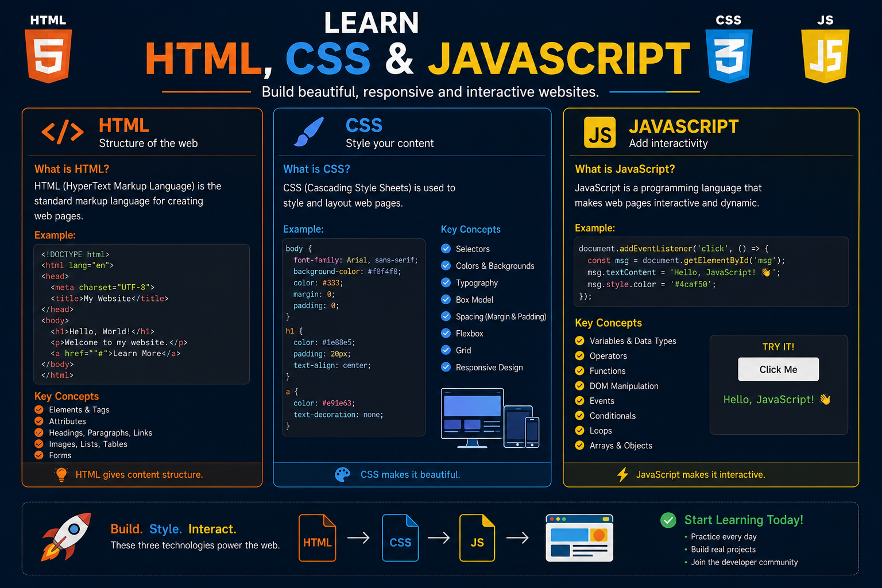This screenshot has height=588, width=882.
Task: Click the yellow JS file icon
Action: [477, 538]
